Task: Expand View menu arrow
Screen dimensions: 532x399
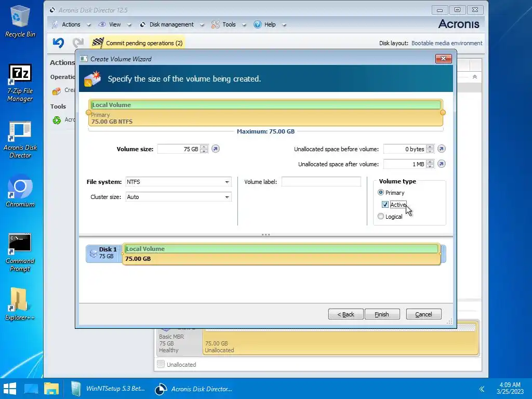Action: click(129, 25)
